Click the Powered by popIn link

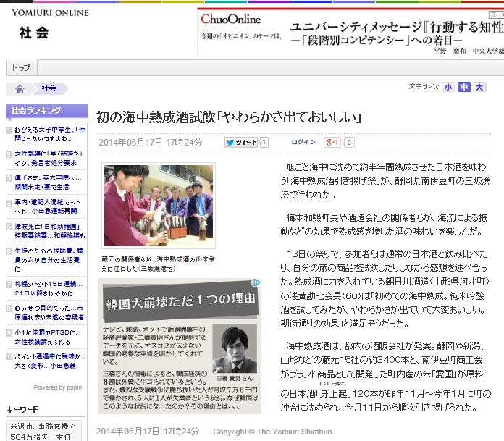(x=58, y=387)
